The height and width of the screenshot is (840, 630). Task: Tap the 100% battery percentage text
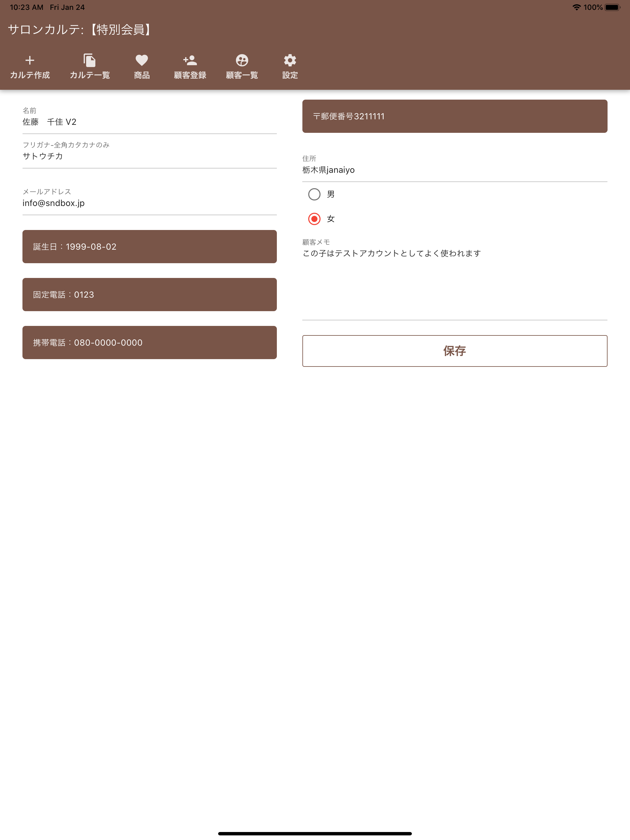tap(593, 7)
